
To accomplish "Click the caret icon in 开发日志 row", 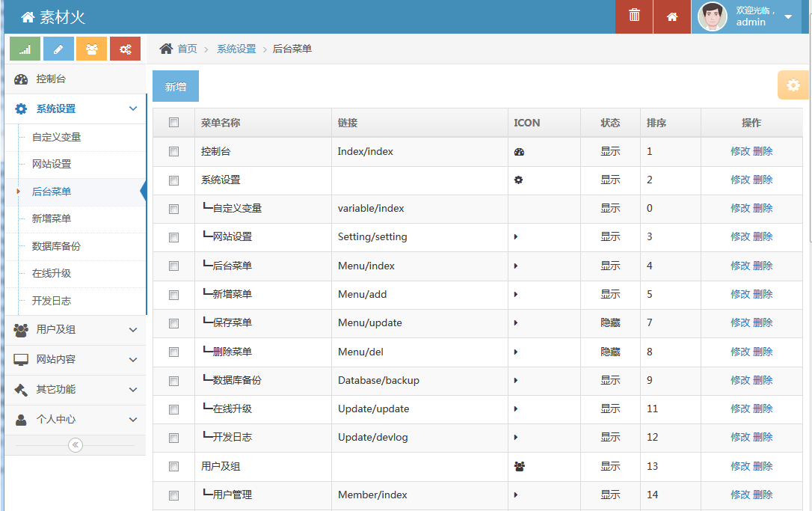I will (516, 438).
